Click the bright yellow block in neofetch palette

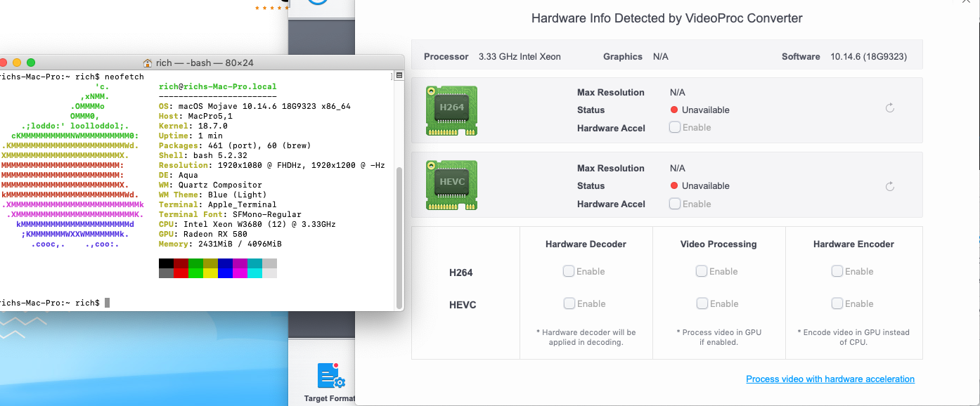click(211, 273)
